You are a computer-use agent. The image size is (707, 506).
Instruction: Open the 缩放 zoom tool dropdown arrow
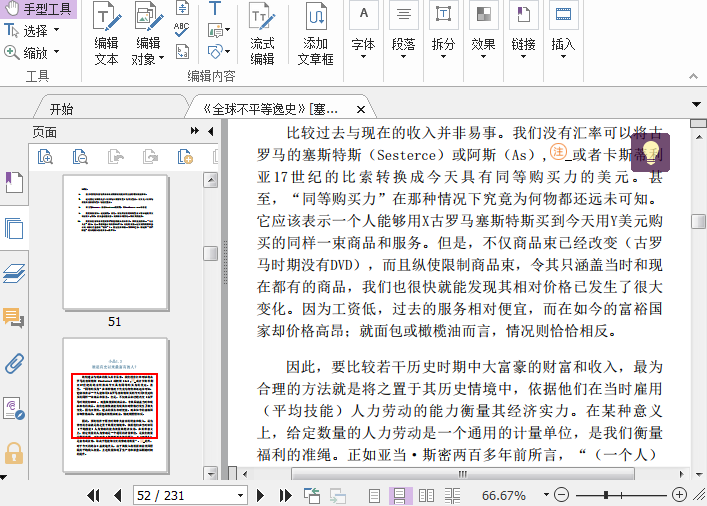57,51
